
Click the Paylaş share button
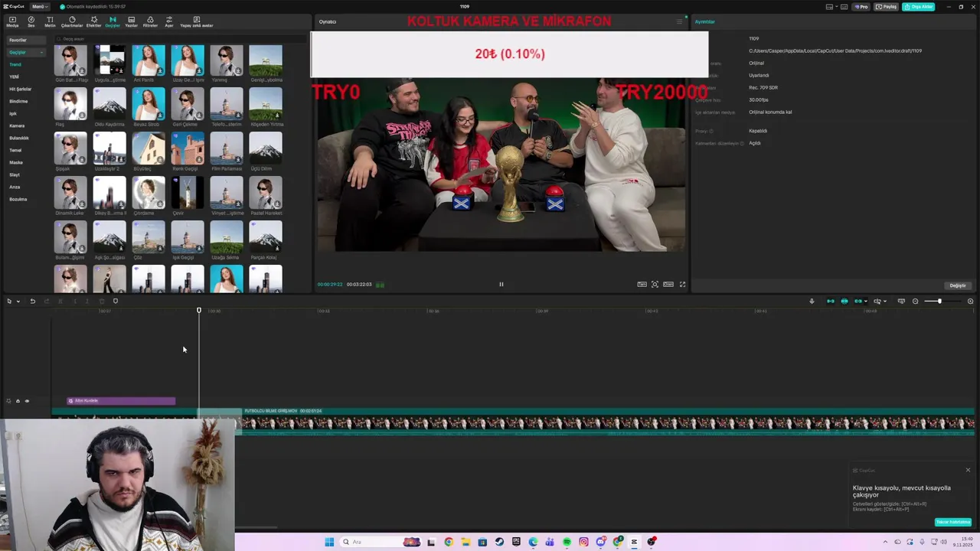(887, 6)
